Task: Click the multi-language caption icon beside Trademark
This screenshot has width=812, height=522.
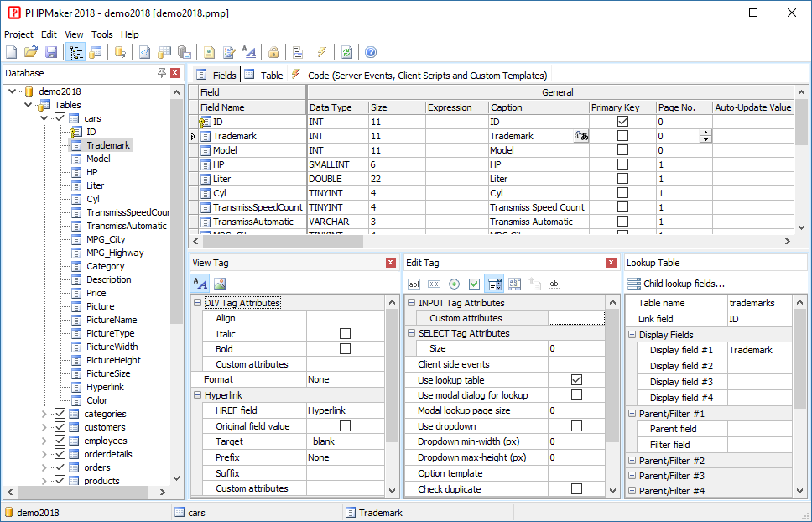Action: coord(581,136)
